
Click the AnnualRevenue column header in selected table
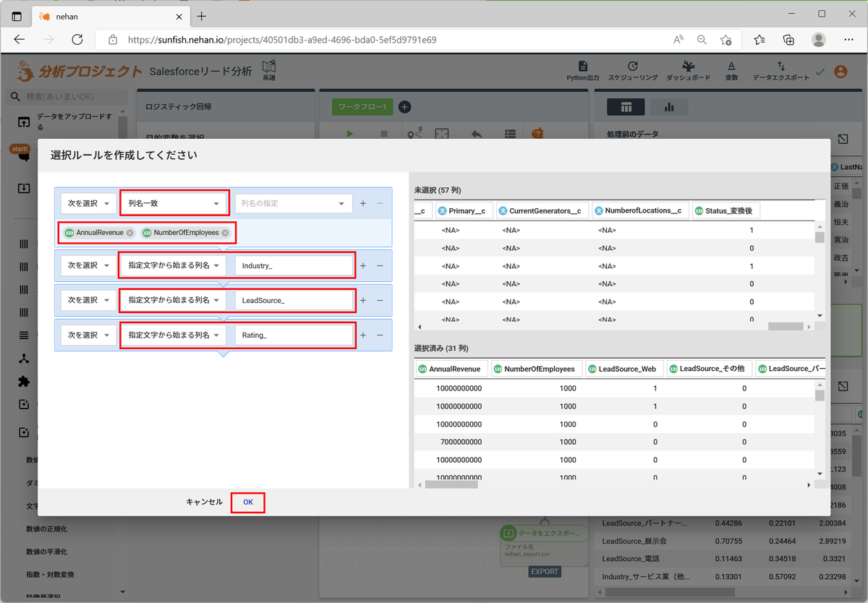(x=452, y=369)
